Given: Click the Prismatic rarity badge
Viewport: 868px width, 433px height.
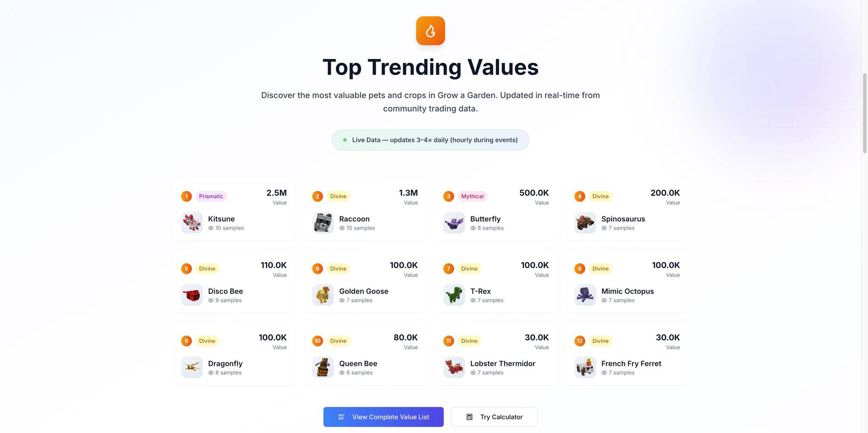Looking at the screenshot, I should coord(211,196).
